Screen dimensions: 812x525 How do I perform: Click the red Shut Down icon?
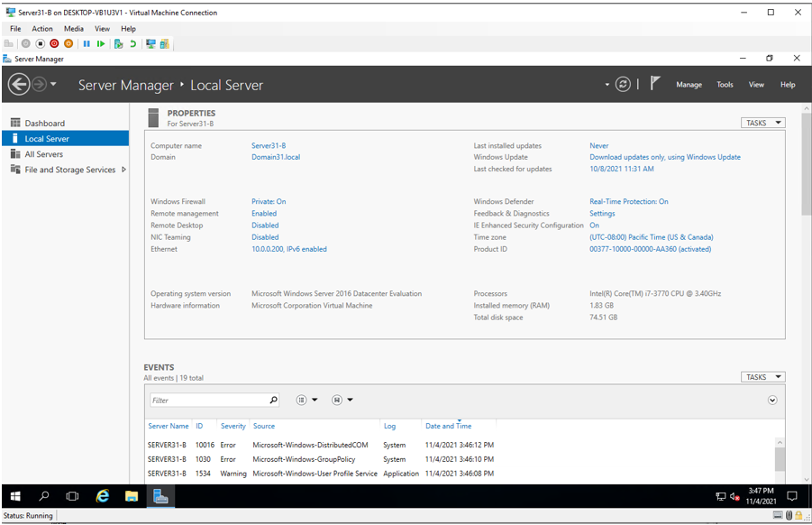tap(54, 44)
